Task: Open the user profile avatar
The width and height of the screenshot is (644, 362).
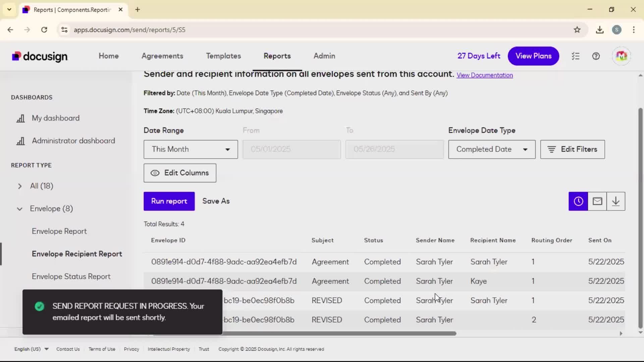Action: pyautogui.click(x=622, y=56)
